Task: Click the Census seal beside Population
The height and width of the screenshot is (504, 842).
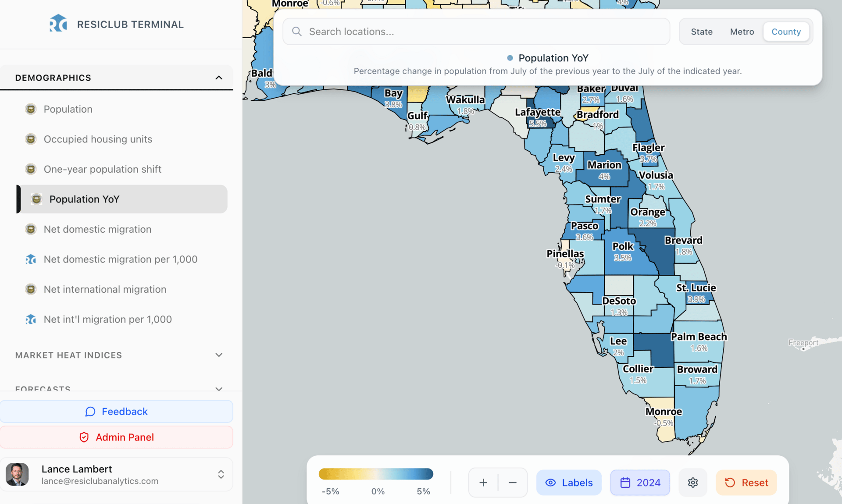Action: click(x=31, y=109)
